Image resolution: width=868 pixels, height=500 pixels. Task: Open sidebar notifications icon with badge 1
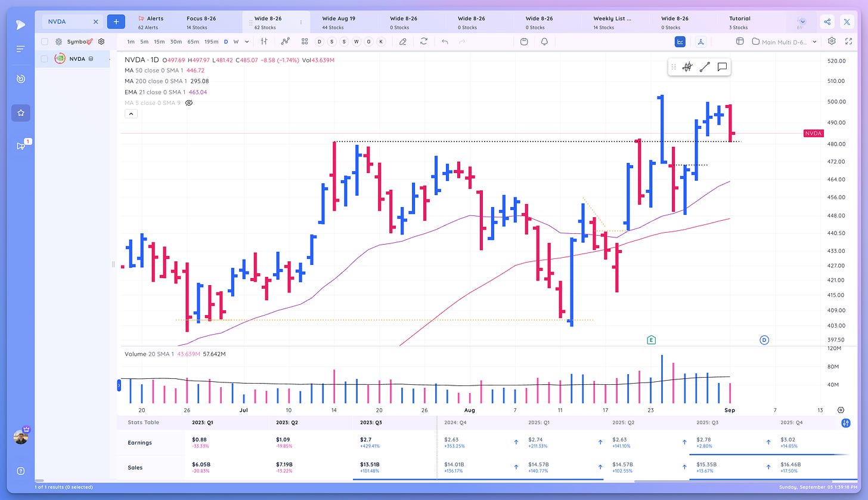[22, 145]
